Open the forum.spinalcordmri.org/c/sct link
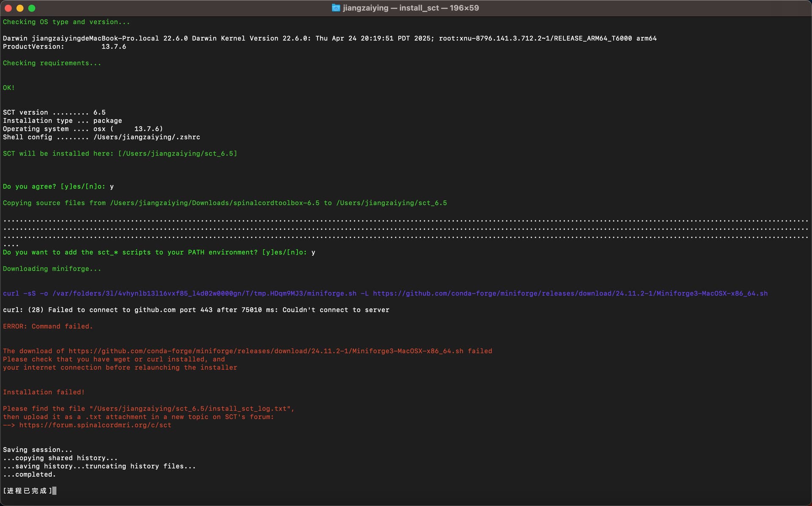The height and width of the screenshot is (506, 812). [x=95, y=425]
